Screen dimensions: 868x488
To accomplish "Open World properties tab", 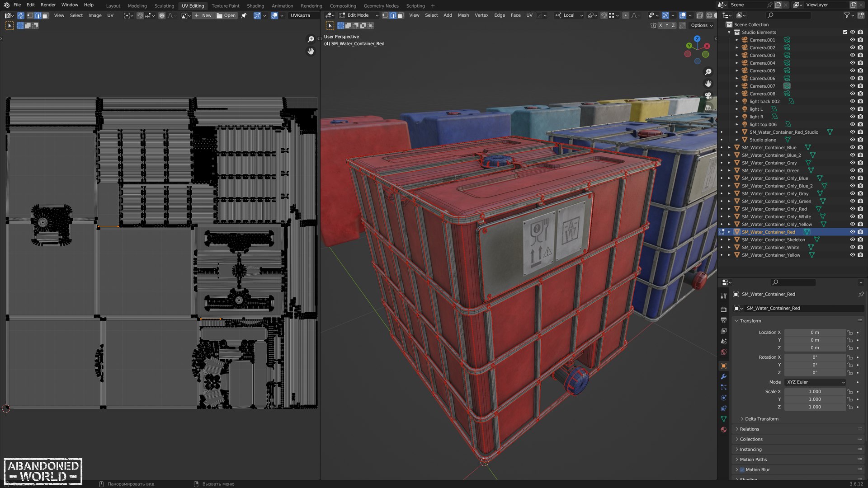I will [x=723, y=352].
